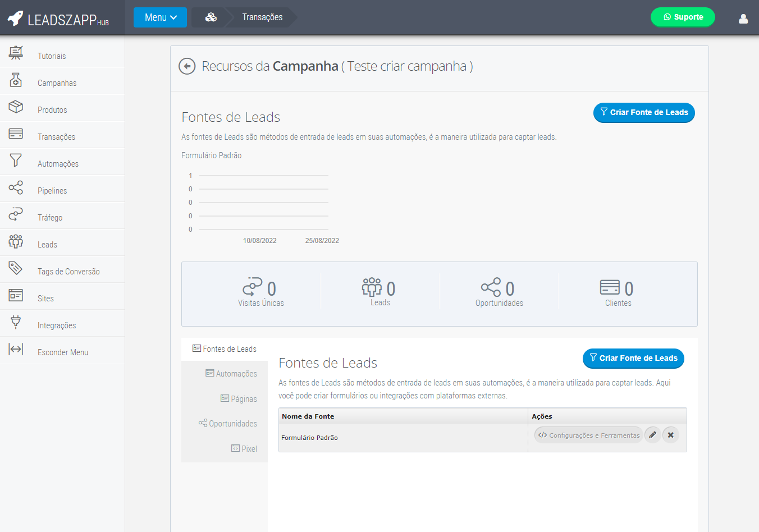Image resolution: width=759 pixels, height=532 pixels.
Task: Select the Automações funnel icon in sidebar
Action: coord(16,161)
